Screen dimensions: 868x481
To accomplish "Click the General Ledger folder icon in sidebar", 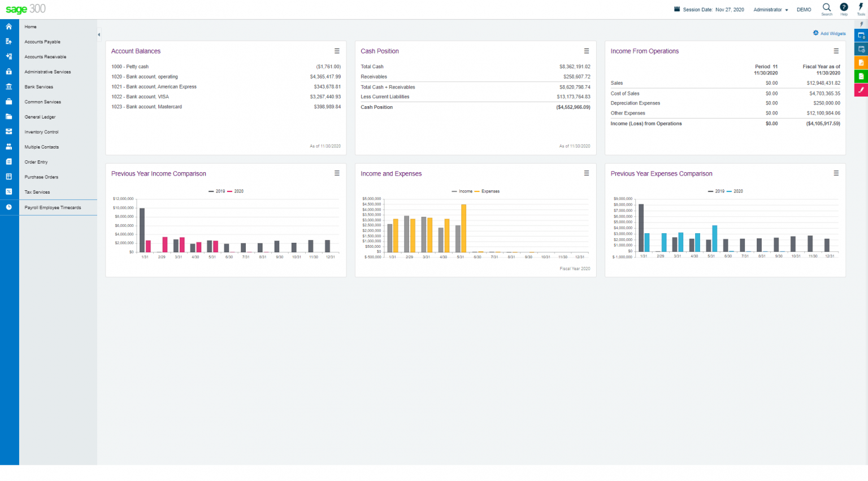I will 9,117.
